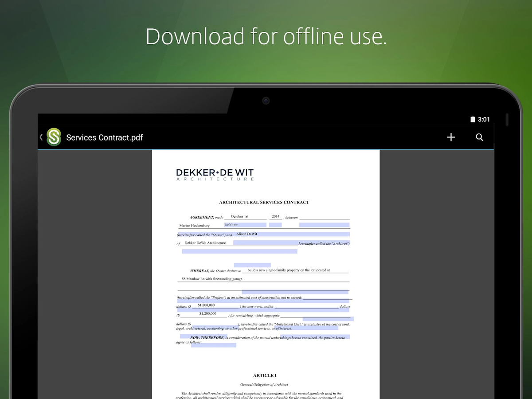Select the build a new single-family property field

pos(296,270)
